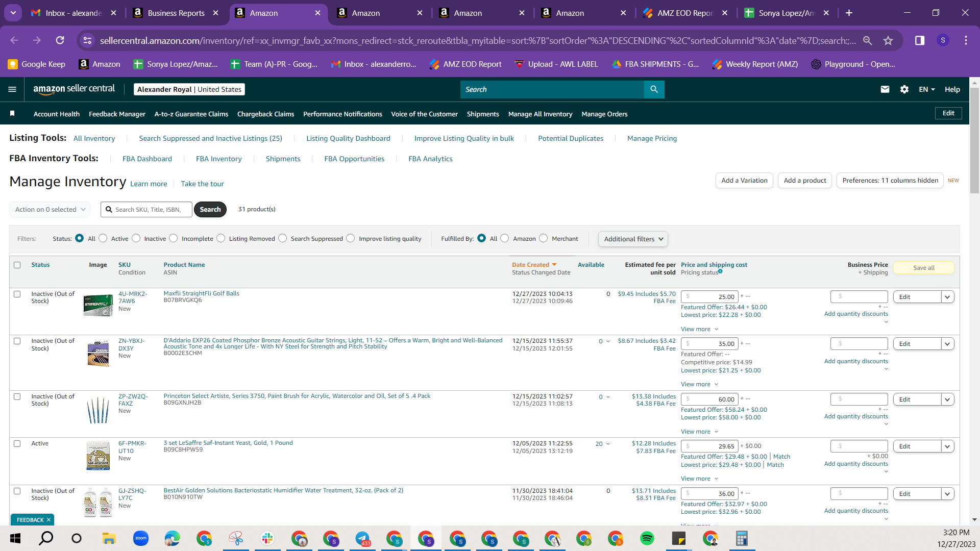Open Performance Notifications menu item
Screen dimensions: 980x551
(342, 114)
